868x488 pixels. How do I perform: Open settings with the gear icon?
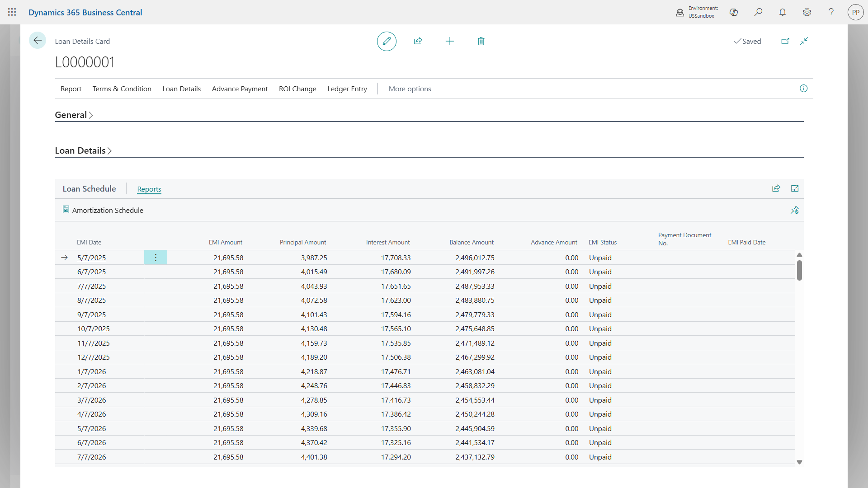coord(807,12)
